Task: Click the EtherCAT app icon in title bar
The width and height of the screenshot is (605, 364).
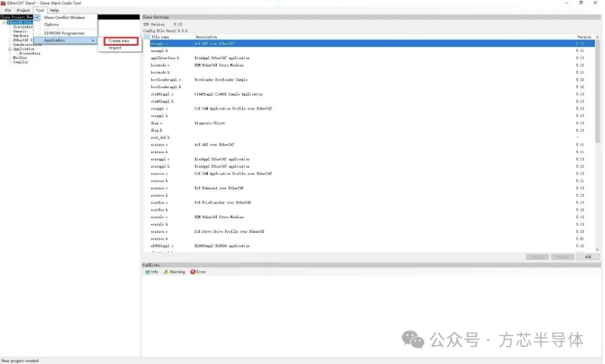Action: [3, 3]
